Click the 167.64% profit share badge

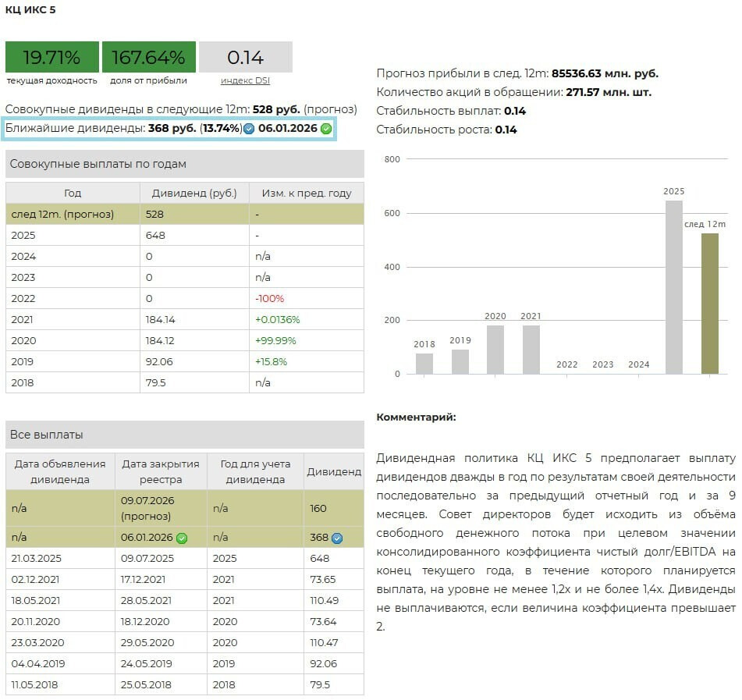[148, 57]
